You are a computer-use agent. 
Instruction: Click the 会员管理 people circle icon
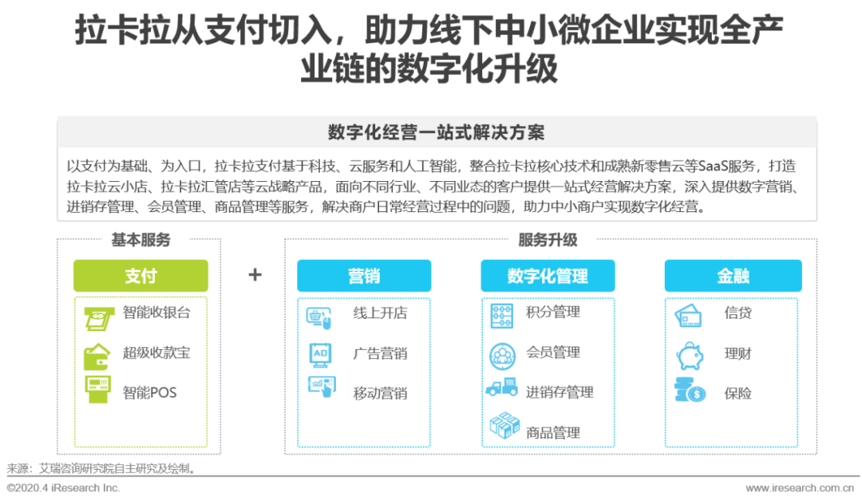(x=503, y=356)
